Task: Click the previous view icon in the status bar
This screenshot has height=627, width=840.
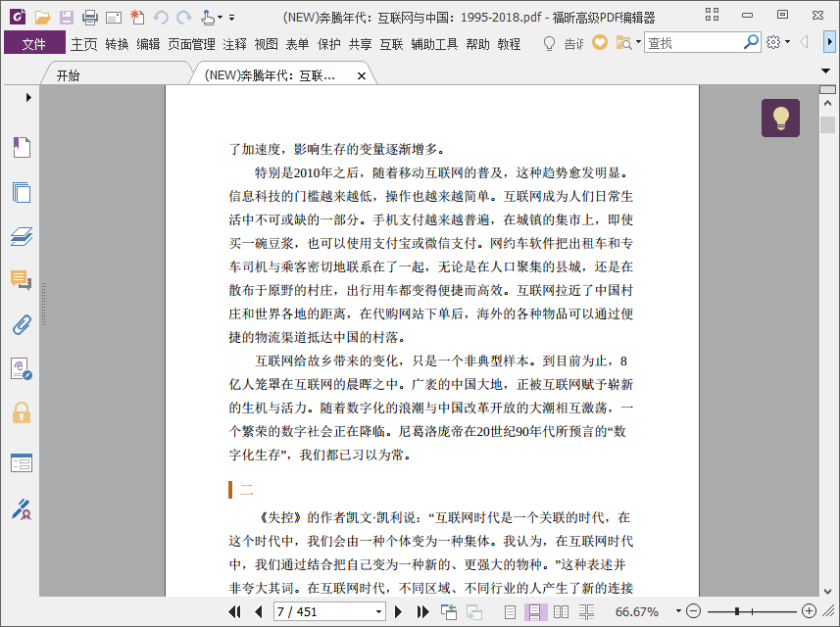Action: pos(448,611)
